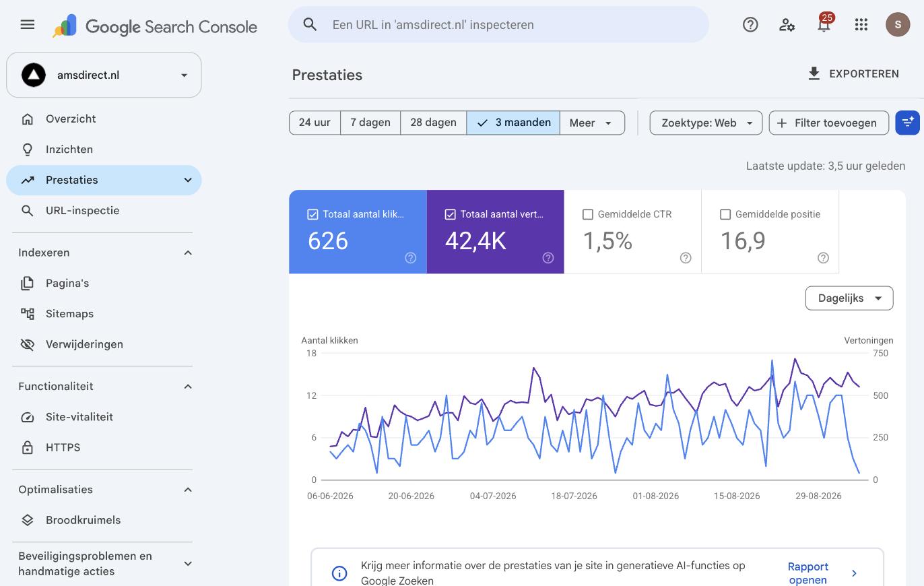Viewport: 924px width, 586px height.
Task: Click the 626 total clicks value
Action: click(328, 241)
